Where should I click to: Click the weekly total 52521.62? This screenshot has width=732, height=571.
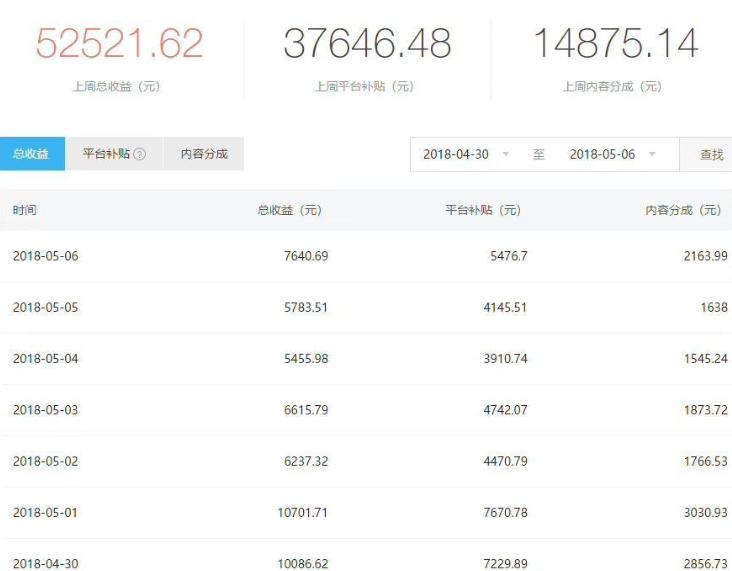coord(120,43)
